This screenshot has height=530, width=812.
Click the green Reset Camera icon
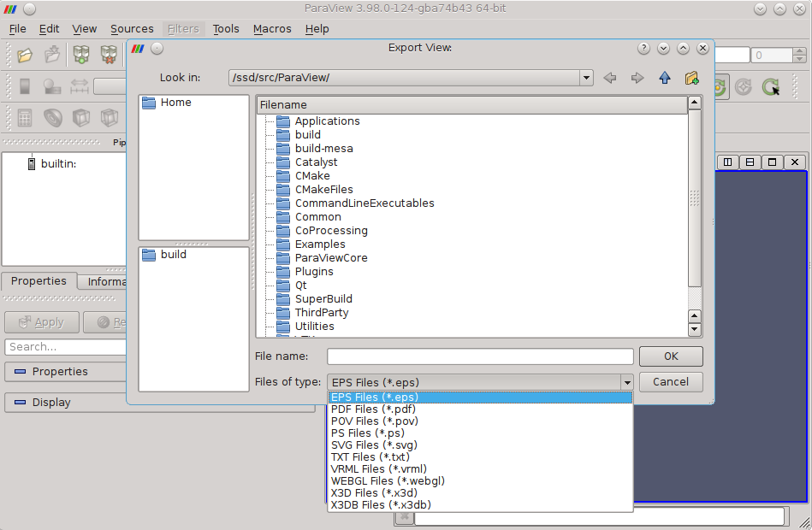pyautogui.click(x=772, y=87)
